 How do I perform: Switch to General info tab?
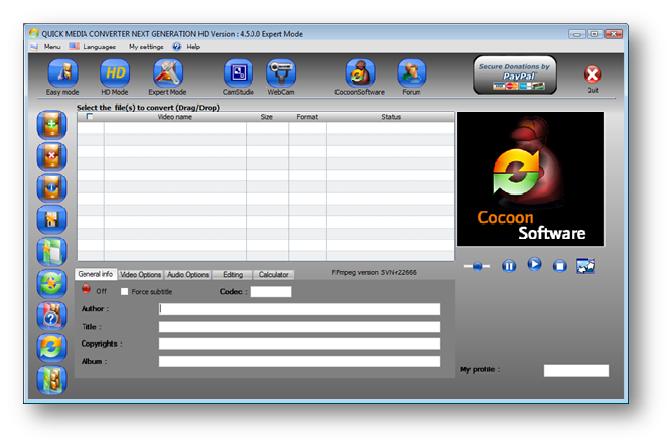96,274
